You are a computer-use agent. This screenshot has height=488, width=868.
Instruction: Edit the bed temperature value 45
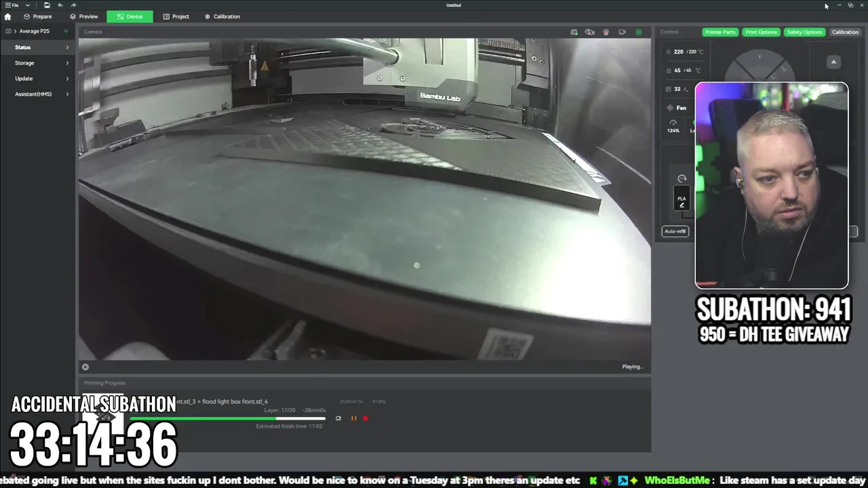click(x=677, y=70)
